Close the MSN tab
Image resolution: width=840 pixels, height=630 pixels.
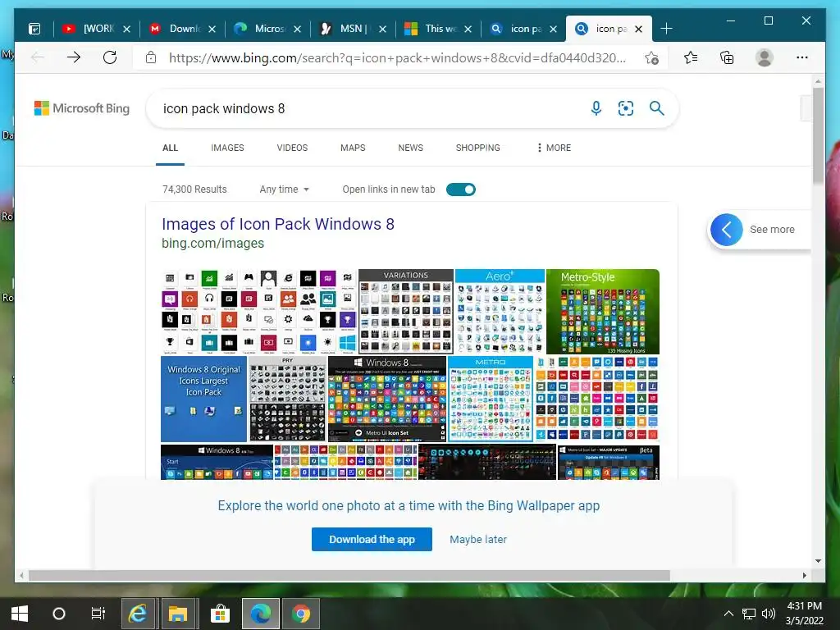(382, 29)
